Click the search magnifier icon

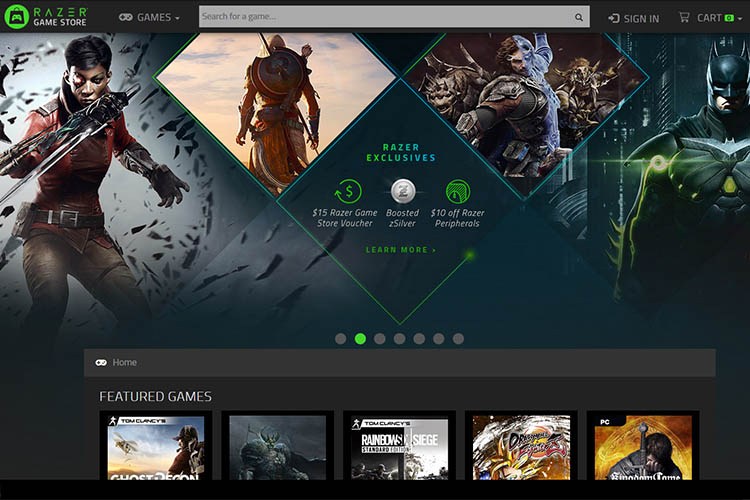(579, 17)
